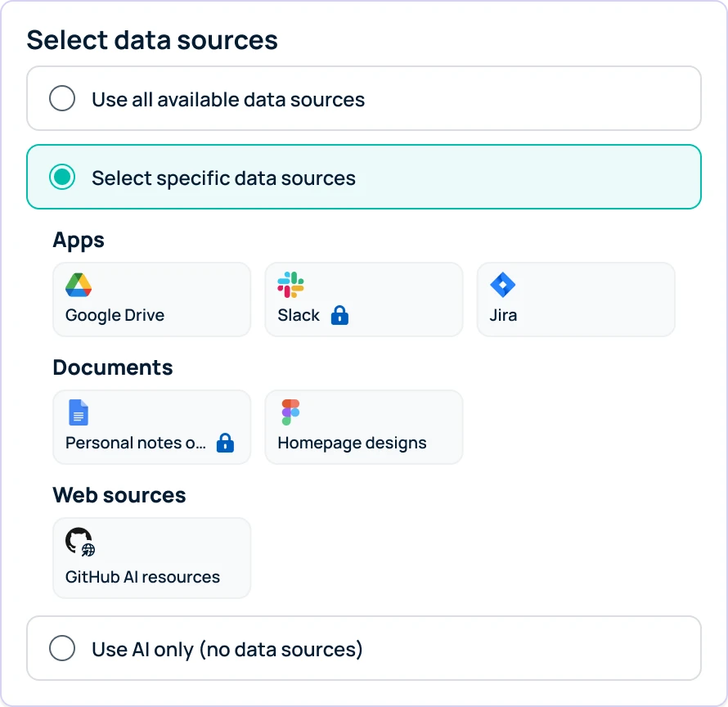
Task: Select the Jira data source card
Action: (x=576, y=299)
